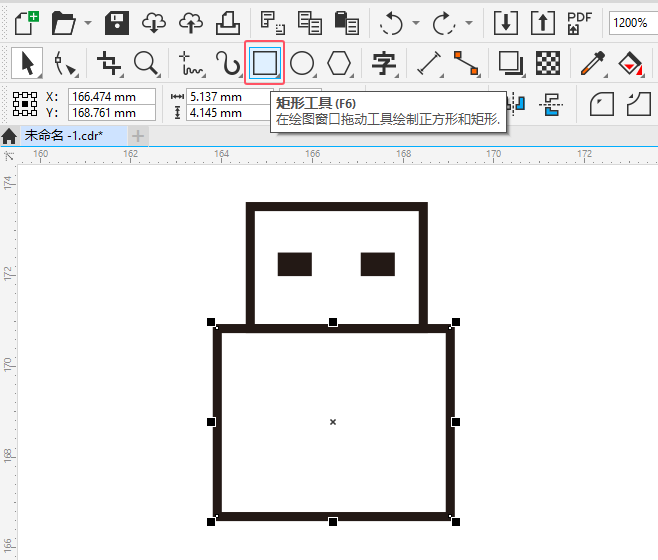Select the Zoom magnifier tool

pyautogui.click(x=146, y=63)
